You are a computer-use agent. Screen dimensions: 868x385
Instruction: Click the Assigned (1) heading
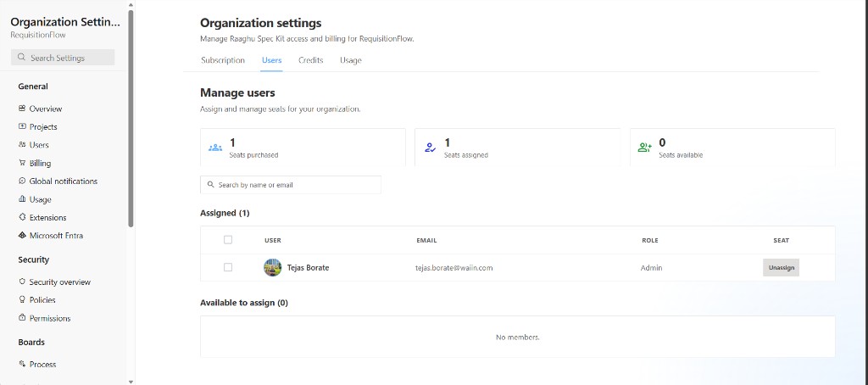(x=225, y=213)
